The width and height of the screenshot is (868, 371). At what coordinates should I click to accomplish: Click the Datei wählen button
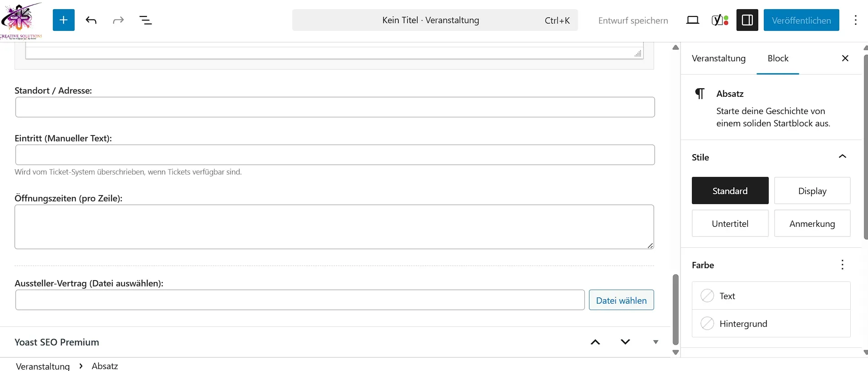(x=621, y=300)
